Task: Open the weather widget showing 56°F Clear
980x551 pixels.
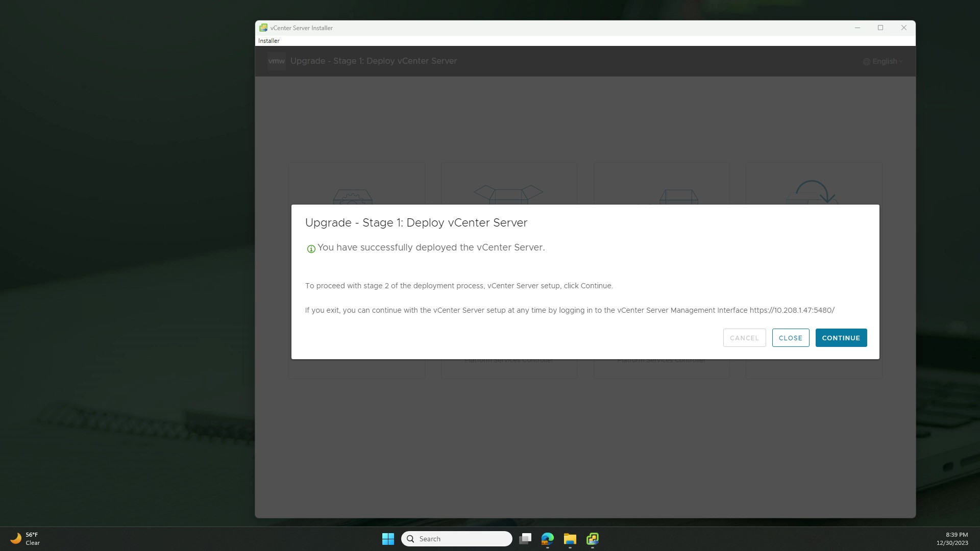Action: [x=24, y=539]
